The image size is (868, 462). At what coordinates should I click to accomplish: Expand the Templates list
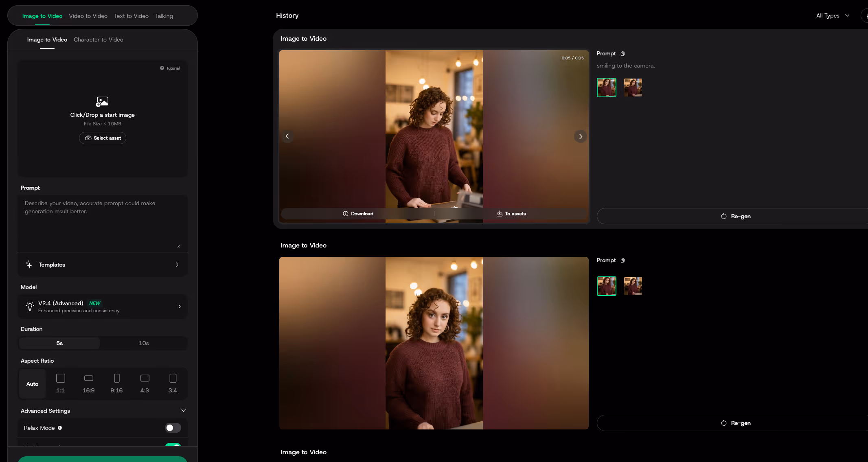[x=103, y=265]
